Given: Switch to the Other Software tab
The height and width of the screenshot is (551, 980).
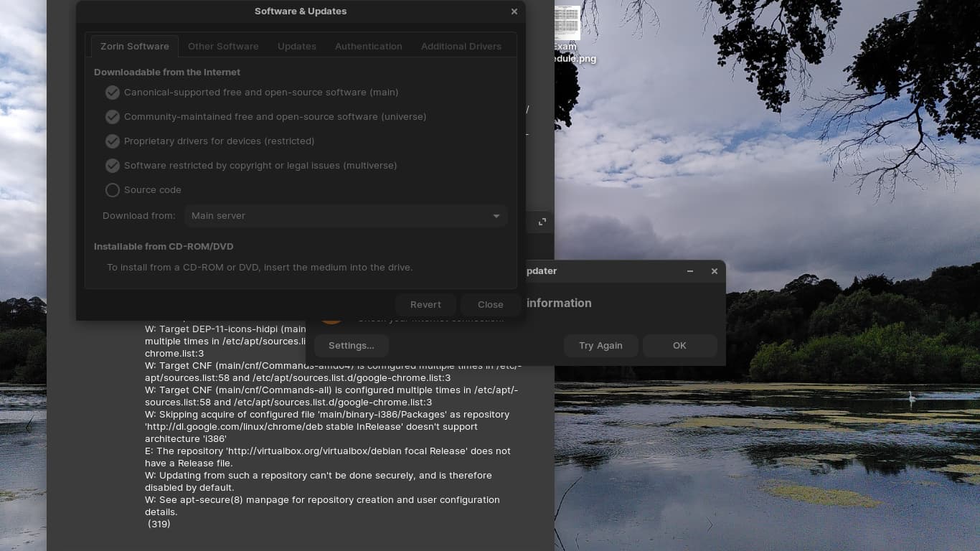Looking at the screenshot, I should coord(223,46).
